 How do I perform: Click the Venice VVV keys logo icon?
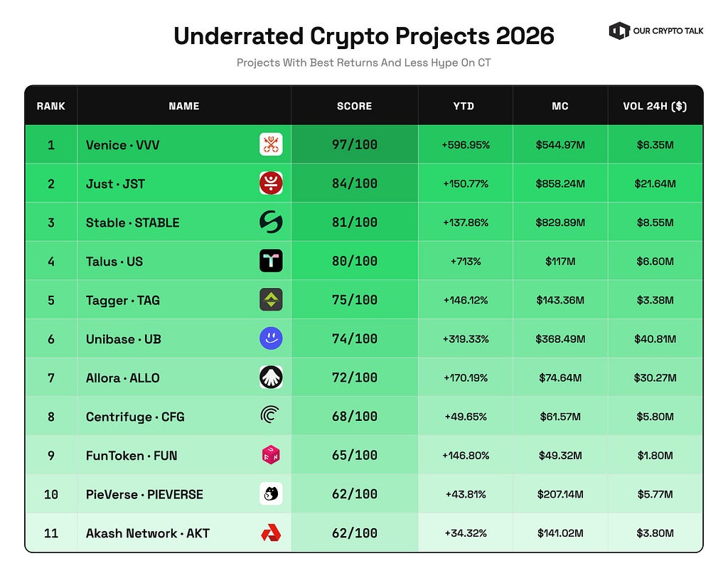pyautogui.click(x=271, y=144)
